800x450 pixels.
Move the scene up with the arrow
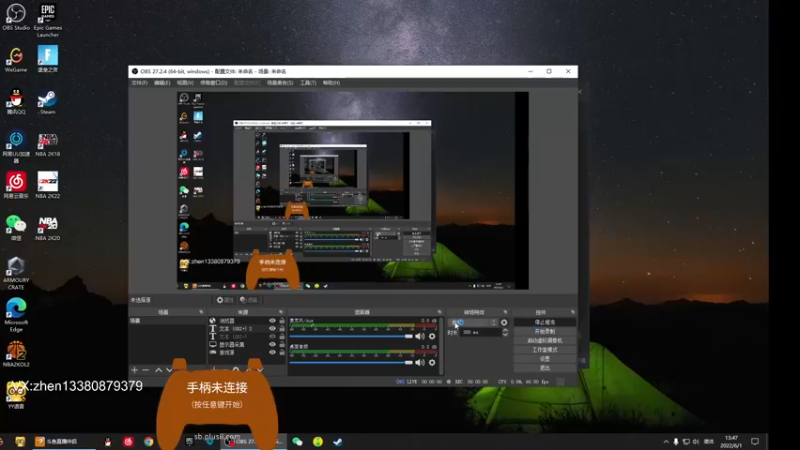158,370
